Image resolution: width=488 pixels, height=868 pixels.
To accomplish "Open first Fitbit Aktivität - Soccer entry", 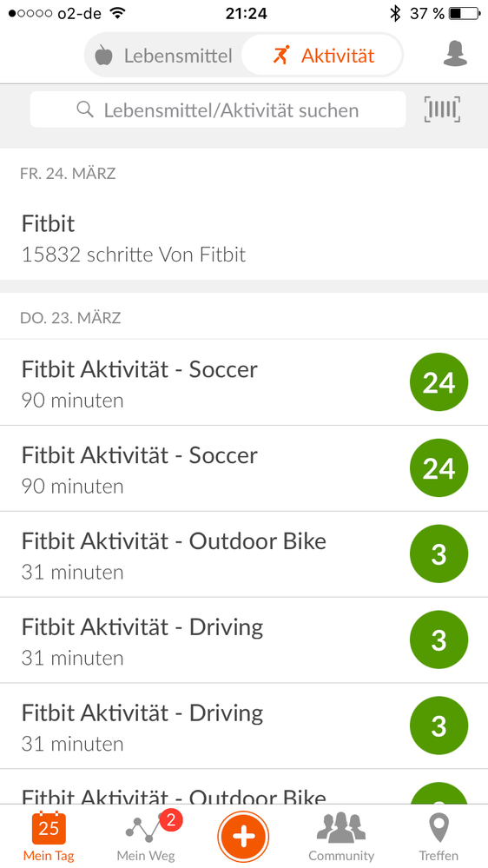I will pos(244,382).
